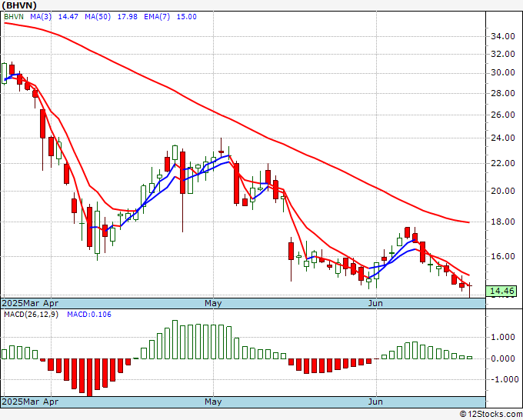The width and height of the screenshot is (523, 420).
Task: Click the 0.000 MACD axis label
Action: point(504,358)
